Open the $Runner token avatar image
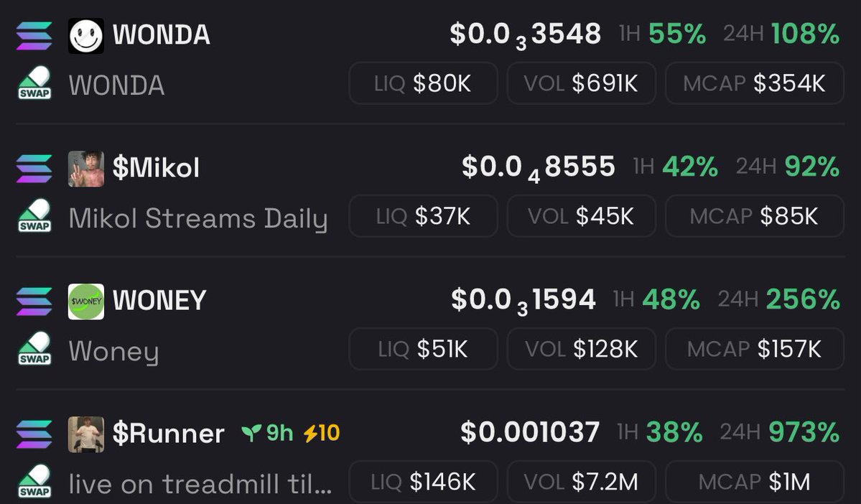The width and height of the screenshot is (861, 504). [x=85, y=434]
